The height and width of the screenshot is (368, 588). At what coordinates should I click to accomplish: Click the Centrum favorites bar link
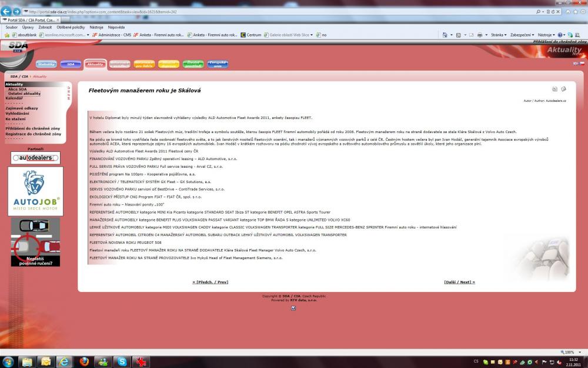(251, 35)
